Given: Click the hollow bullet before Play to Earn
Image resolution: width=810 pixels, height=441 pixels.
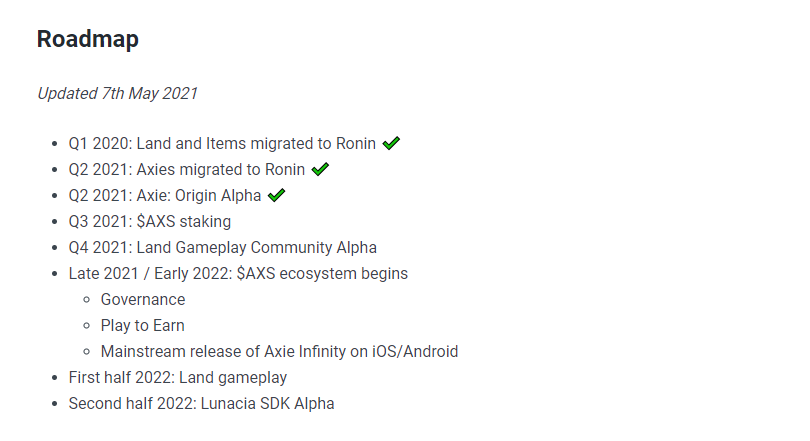Looking at the screenshot, I should click(87, 326).
